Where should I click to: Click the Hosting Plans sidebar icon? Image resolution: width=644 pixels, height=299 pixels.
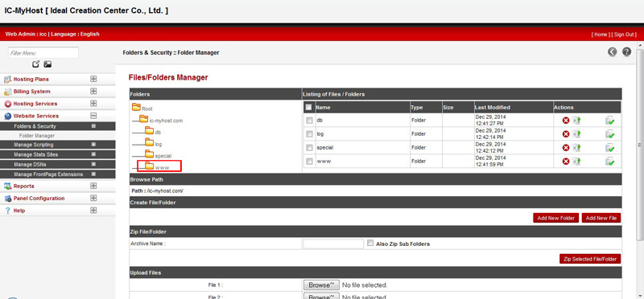click(7, 79)
